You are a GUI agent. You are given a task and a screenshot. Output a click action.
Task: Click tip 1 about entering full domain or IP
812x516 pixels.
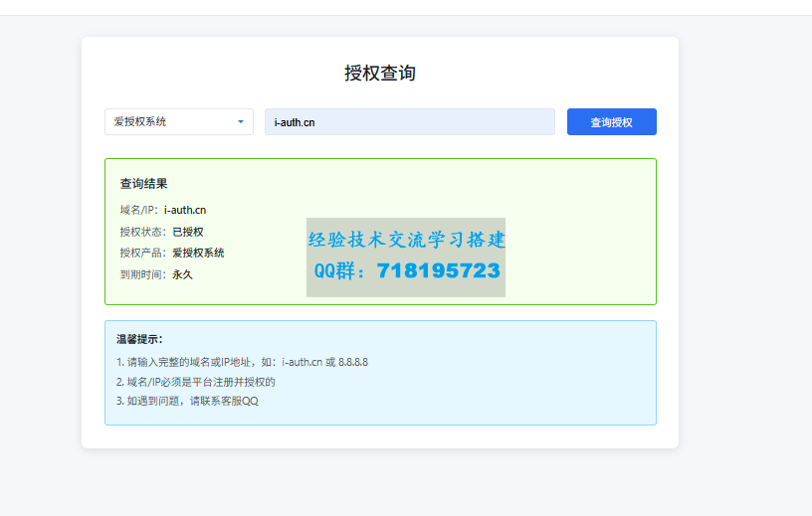pyautogui.click(x=242, y=362)
